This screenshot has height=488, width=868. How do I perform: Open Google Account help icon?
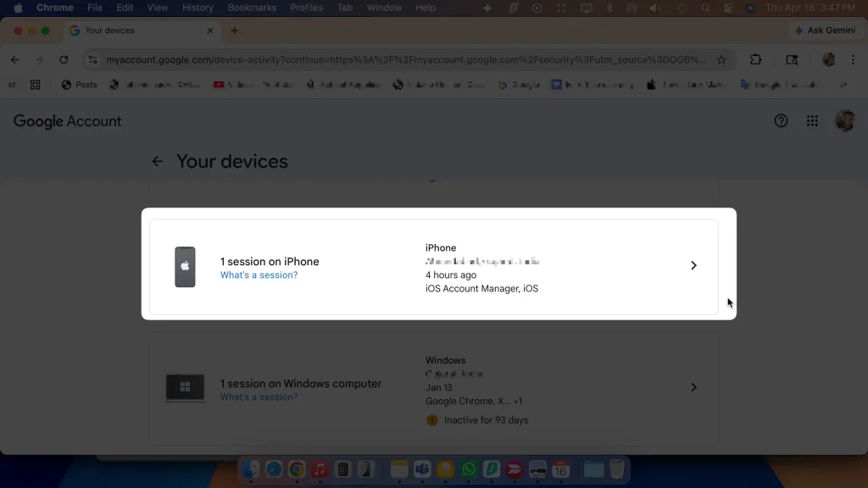[x=781, y=120]
